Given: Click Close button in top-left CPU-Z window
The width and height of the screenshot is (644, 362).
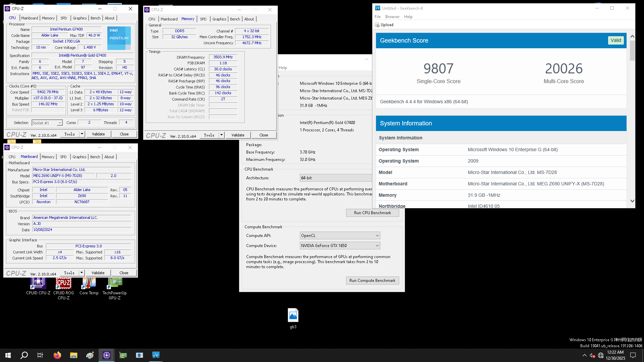Looking at the screenshot, I should point(124,134).
